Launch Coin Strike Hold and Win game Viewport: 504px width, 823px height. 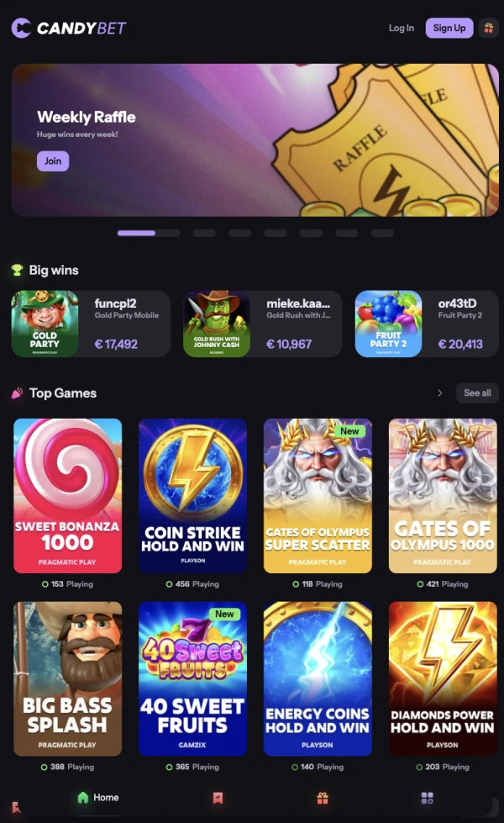pos(192,496)
